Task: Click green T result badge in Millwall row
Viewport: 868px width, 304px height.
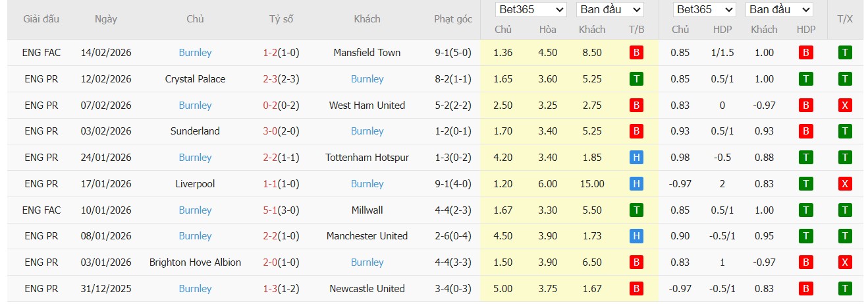Action: [636, 210]
